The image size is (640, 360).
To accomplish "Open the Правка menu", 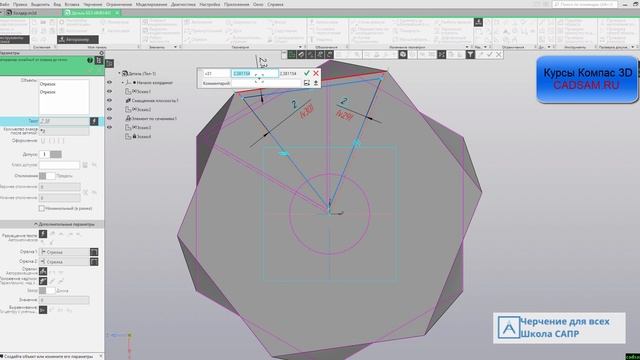I will [20, 4].
